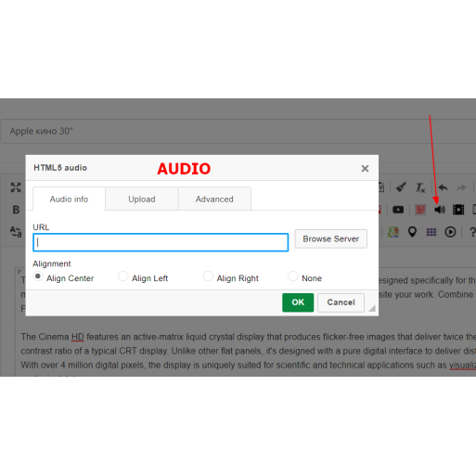
Task: Switch to the Audio info tab
Action: coord(69,199)
